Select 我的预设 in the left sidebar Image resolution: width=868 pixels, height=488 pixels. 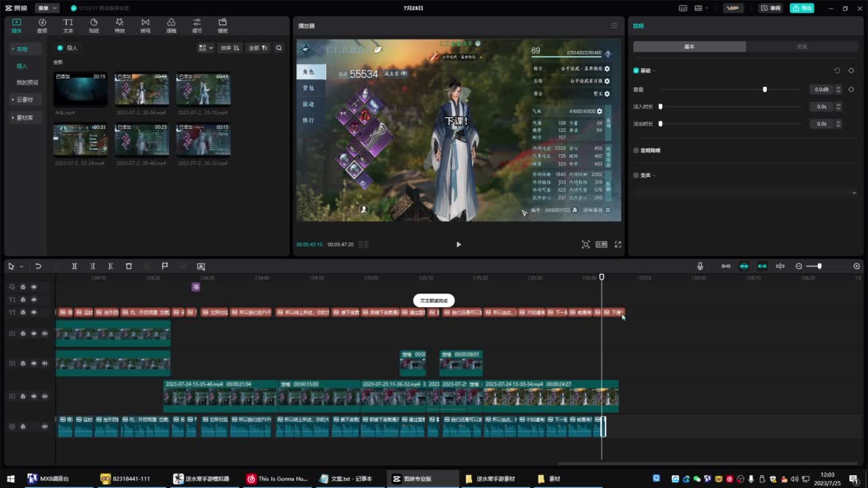click(27, 83)
